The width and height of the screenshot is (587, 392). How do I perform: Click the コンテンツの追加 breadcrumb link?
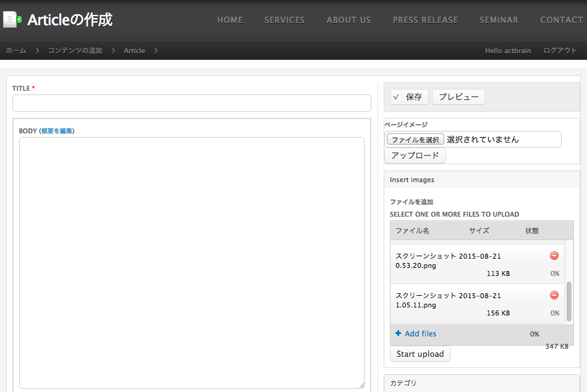coord(75,51)
